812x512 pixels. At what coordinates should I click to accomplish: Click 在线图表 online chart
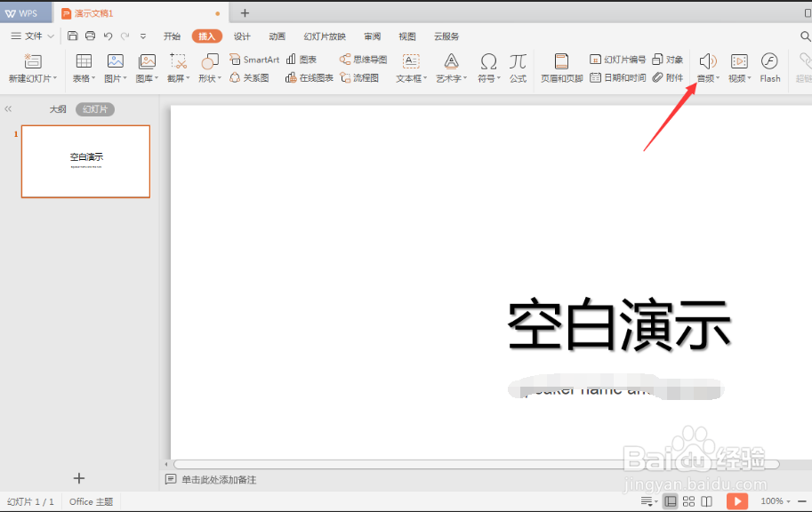[310, 77]
